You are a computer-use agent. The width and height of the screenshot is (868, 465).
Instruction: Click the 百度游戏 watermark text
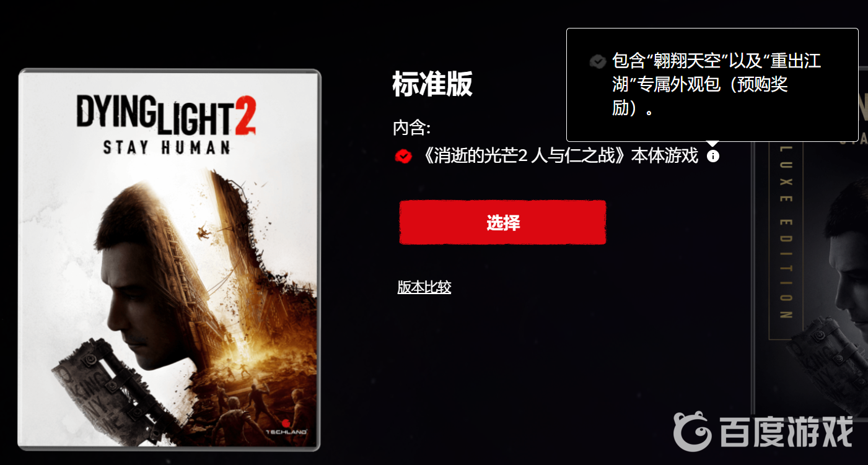[x=786, y=432]
